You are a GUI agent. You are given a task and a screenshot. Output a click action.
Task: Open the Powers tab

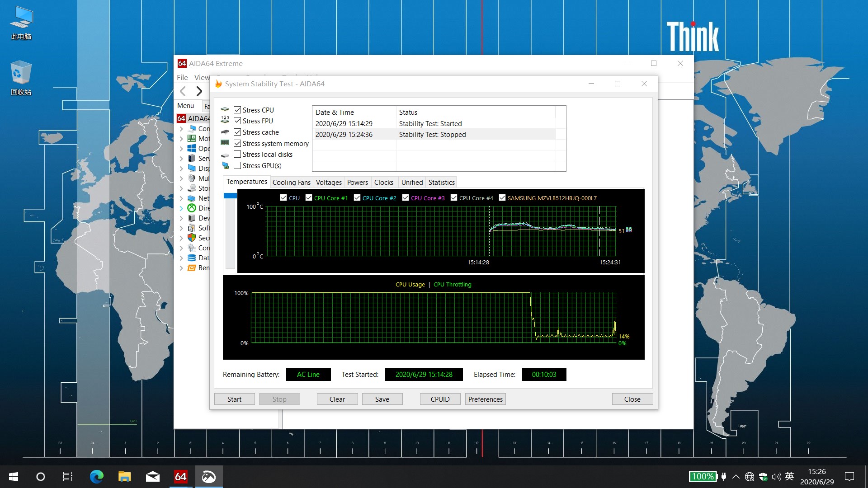pyautogui.click(x=358, y=182)
